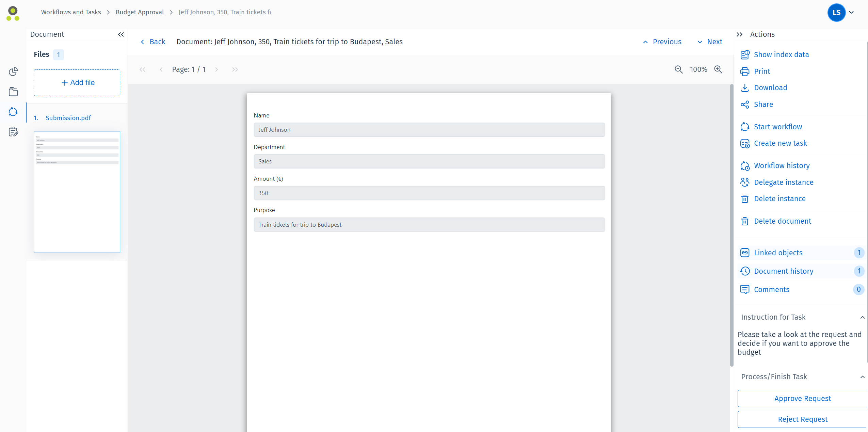
Task: Open the statistics pie chart panel
Action: 13,71
